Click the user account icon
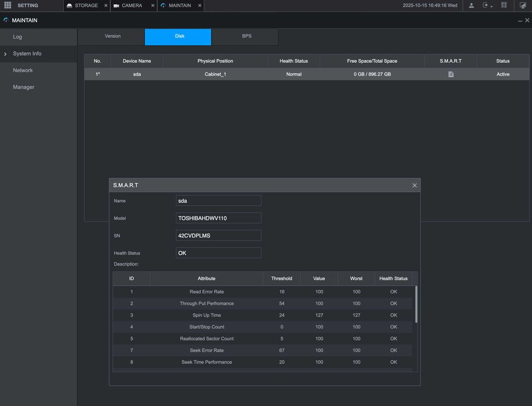This screenshot has height=406, width=532. point(471,5)
